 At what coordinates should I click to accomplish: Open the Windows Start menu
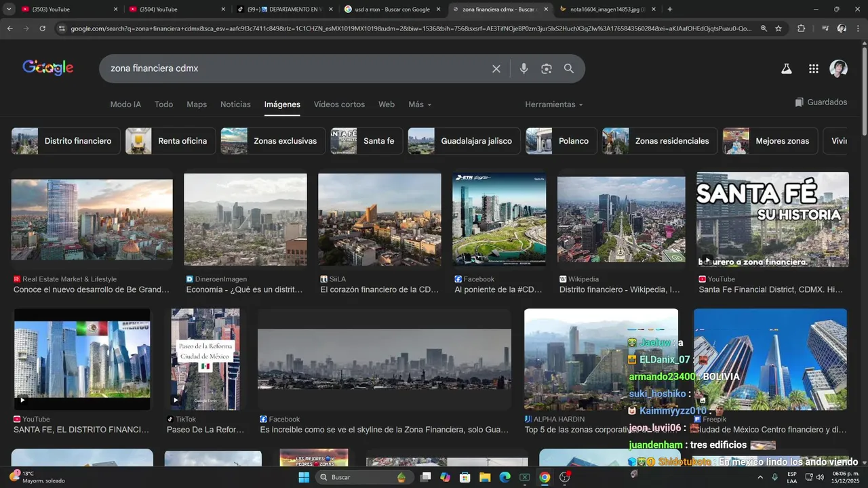coord(304,477)
